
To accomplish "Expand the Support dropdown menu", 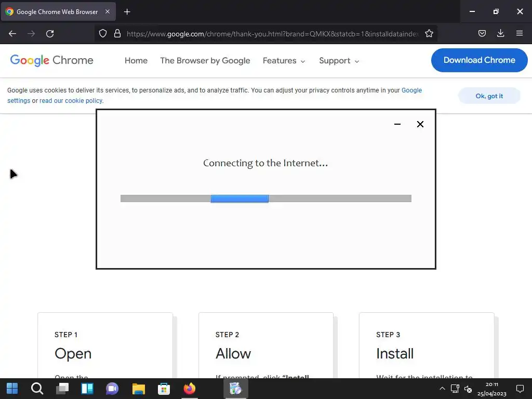I will [339, 60].
